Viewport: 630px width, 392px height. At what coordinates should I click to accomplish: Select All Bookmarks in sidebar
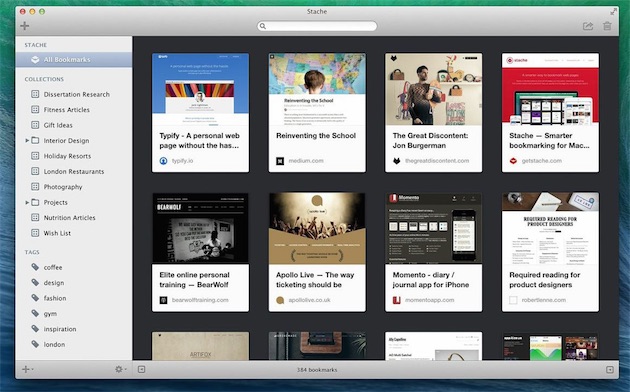tap(74, 59)
